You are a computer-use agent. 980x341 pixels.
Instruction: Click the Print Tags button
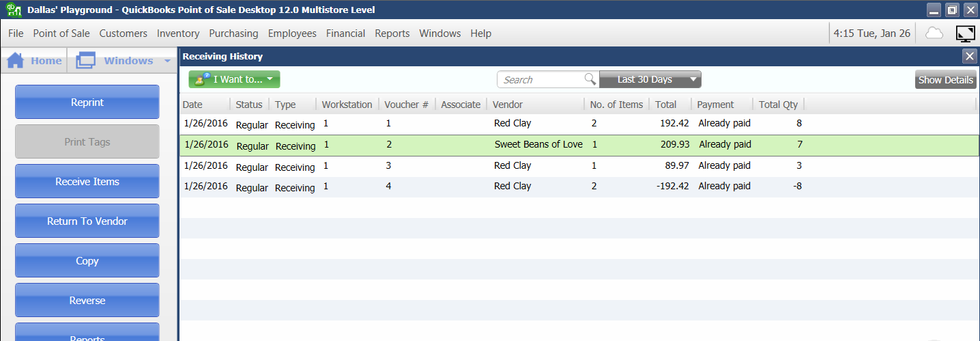(x=87, y=141)
